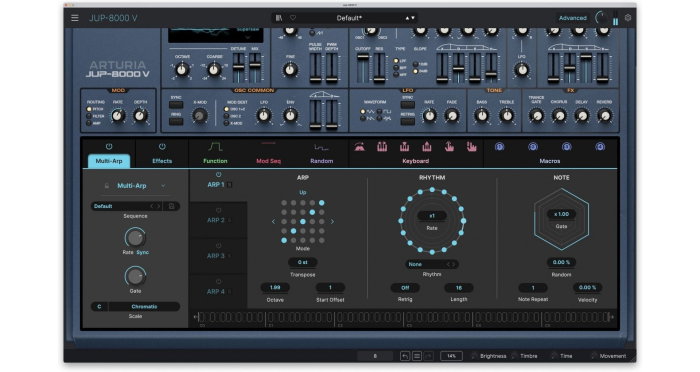Click the oscillator Detune slider
The height and width of the screenshot is (372, 700).
[238, 67]
